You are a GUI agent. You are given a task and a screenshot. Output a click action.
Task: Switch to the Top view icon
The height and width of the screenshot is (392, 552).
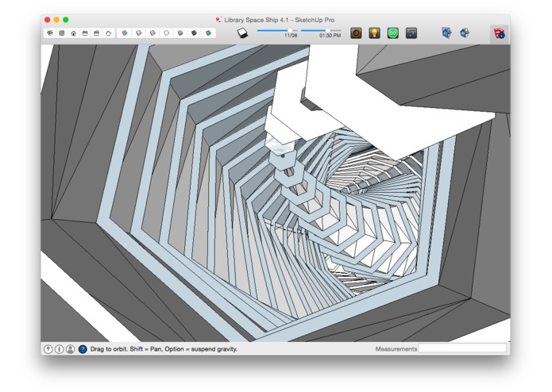click(x=62, y=33)
